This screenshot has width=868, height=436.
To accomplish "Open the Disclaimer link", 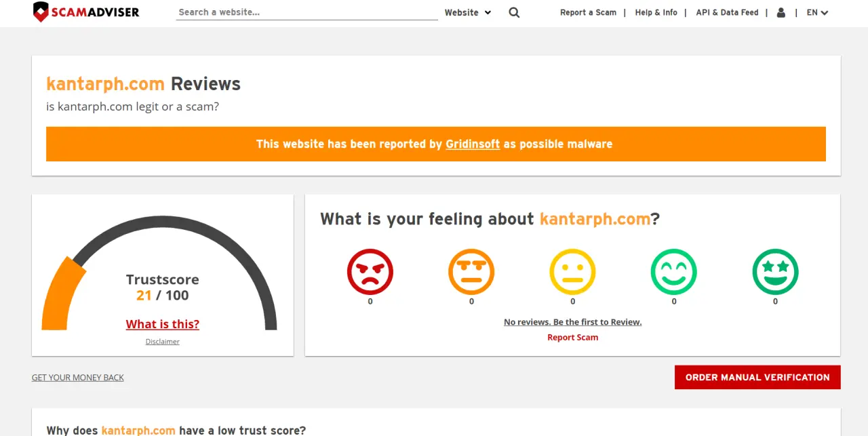I will coord(163,342).
